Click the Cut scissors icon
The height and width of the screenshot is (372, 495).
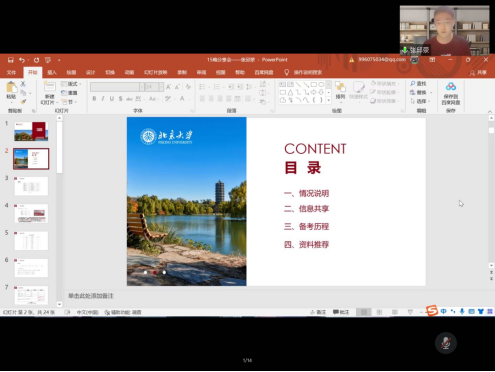coord(23,84)
